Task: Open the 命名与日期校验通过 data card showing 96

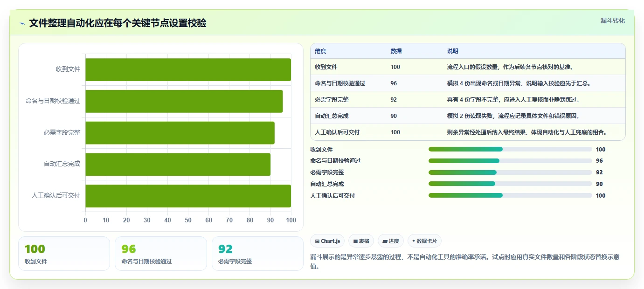Action: point(160,254)
